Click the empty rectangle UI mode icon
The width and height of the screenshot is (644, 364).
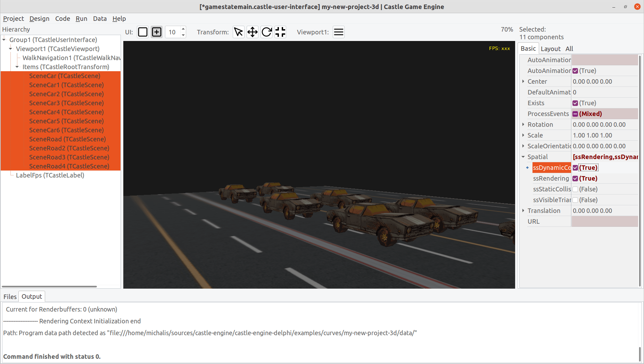click(142, 32)
